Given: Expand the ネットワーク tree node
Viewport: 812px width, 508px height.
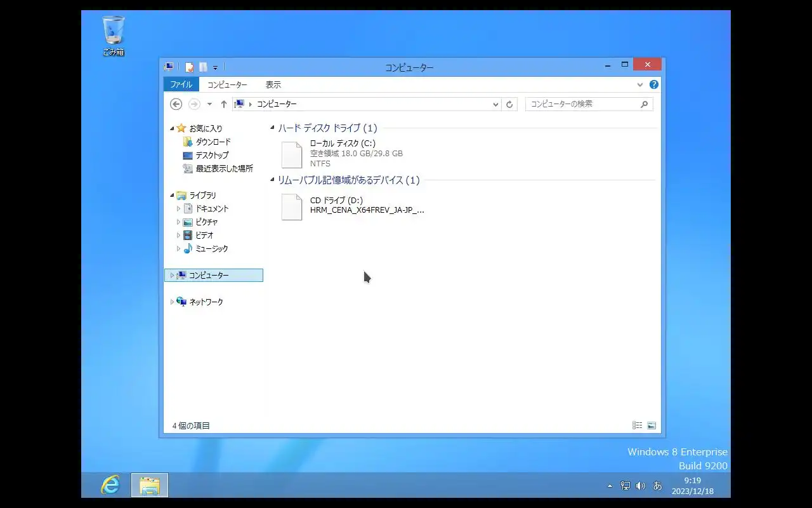Looking at the screenshot, I should click(x=172, y=302).
